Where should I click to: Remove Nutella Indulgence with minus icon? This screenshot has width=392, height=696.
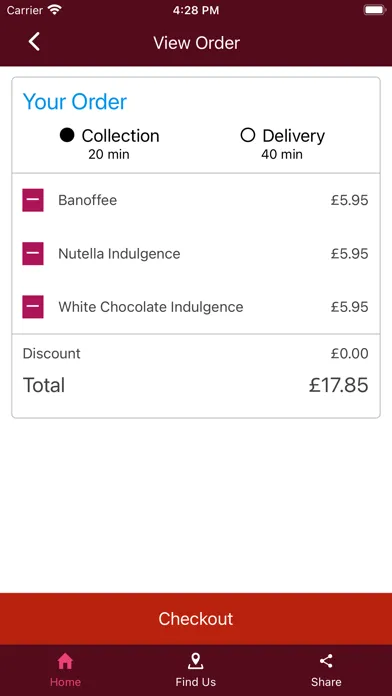click(33, 253)
